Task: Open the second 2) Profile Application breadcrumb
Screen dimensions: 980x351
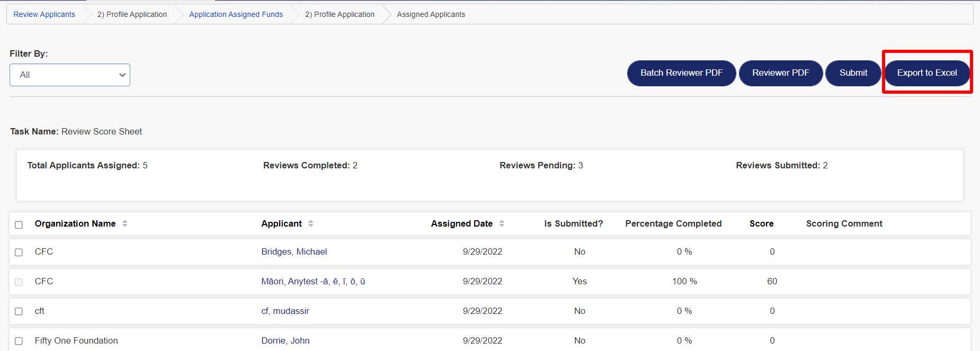Action: 340,14
